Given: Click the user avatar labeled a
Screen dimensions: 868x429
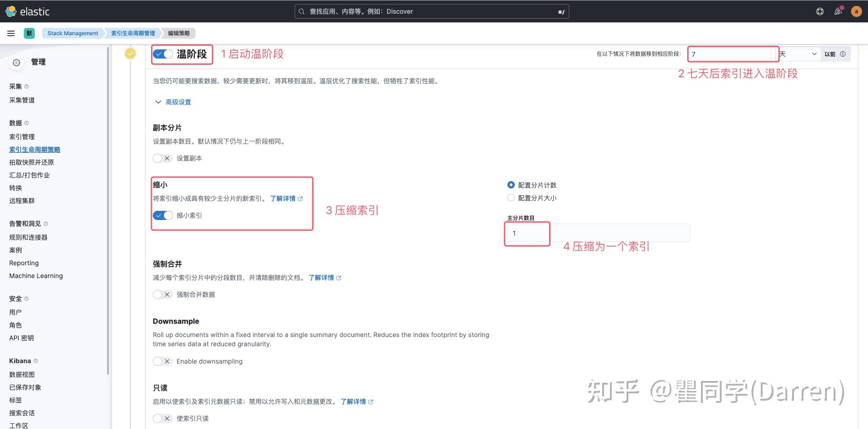Looking at the screenshot, I should tap(856, 11).
